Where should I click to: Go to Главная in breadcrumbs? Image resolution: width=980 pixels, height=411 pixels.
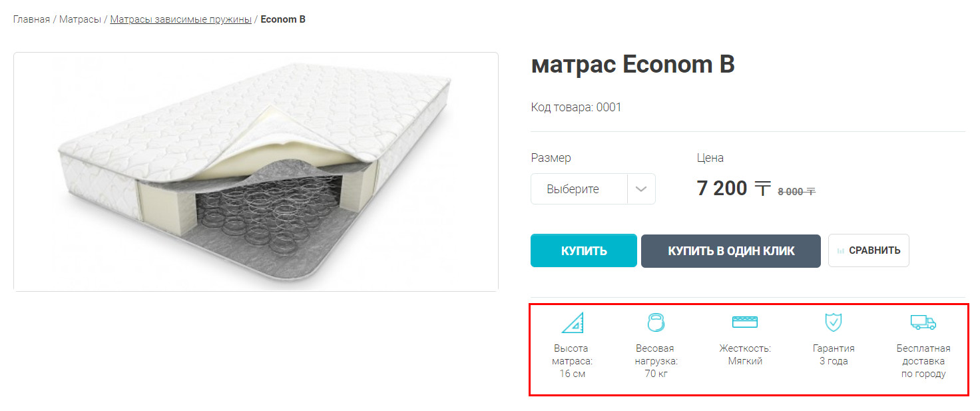[x=31, y=19]
